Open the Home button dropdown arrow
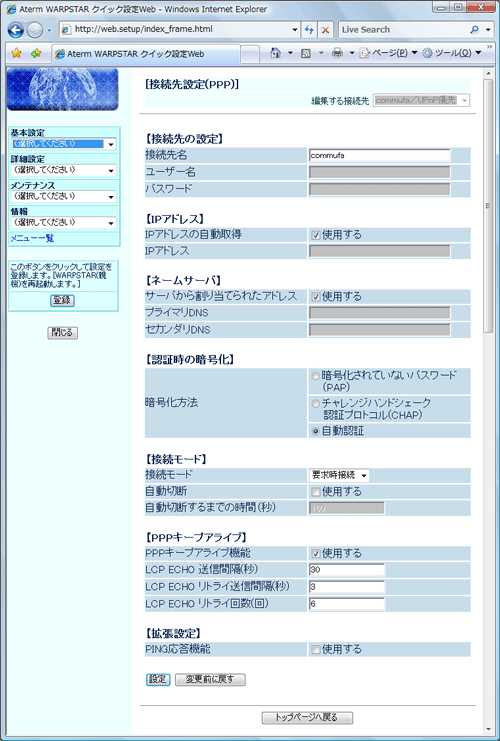 (x=290, y=53)
